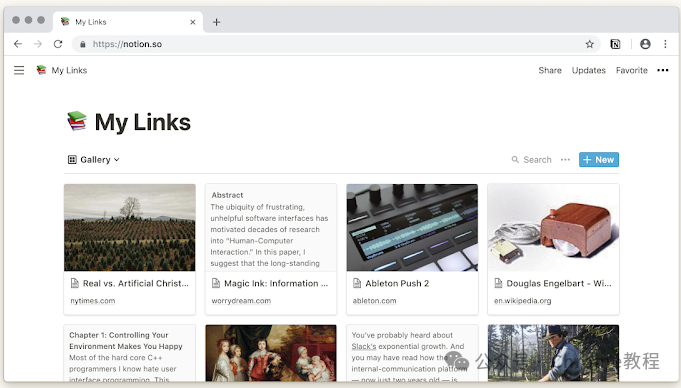This screenshot has height=388, width=681.
Task: Click the page icon beside Ableton Push 2
Action: (x=357, y=283)
